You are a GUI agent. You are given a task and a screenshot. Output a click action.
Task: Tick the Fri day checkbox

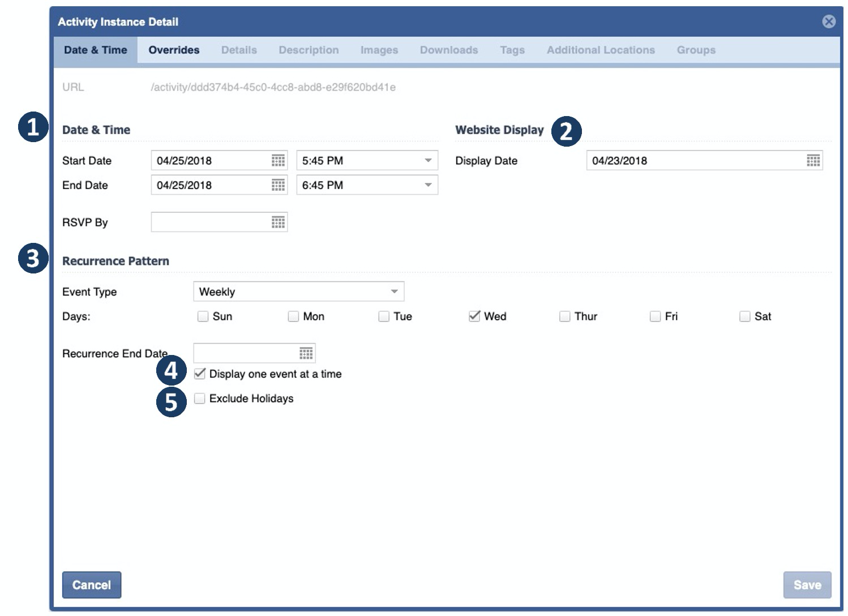655,316
